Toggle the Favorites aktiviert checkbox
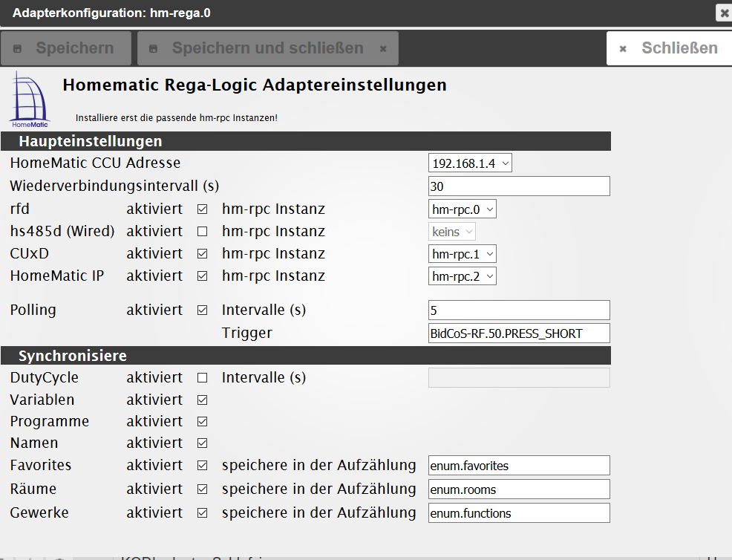Viewport: 732px width, 560px height. click(x=202, y=465)
